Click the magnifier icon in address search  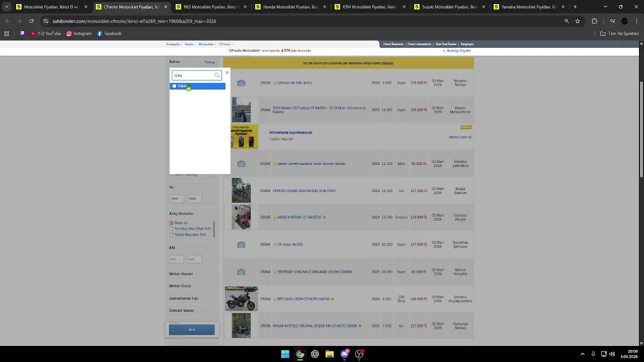pyautogui.click(x=217, y=75)
